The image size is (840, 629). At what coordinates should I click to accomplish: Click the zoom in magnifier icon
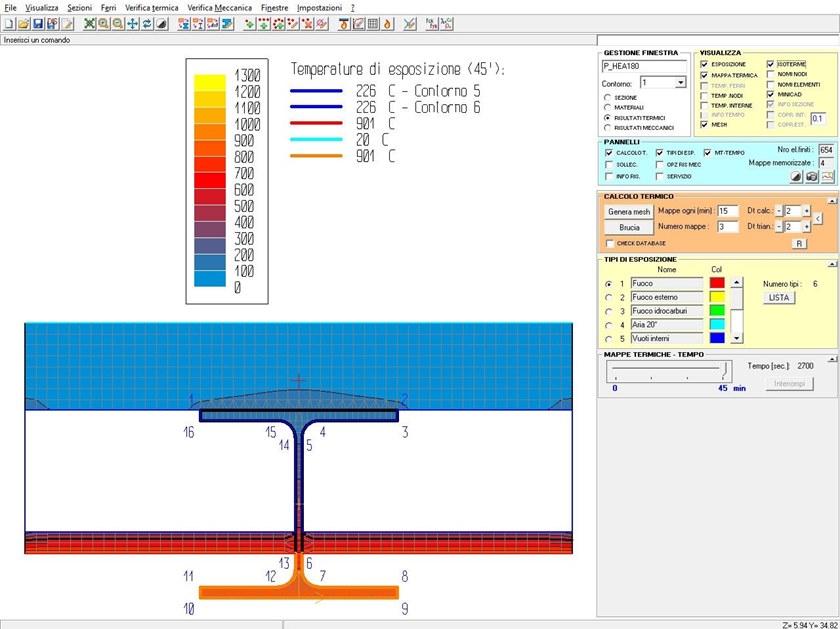(x=104, y=23)
